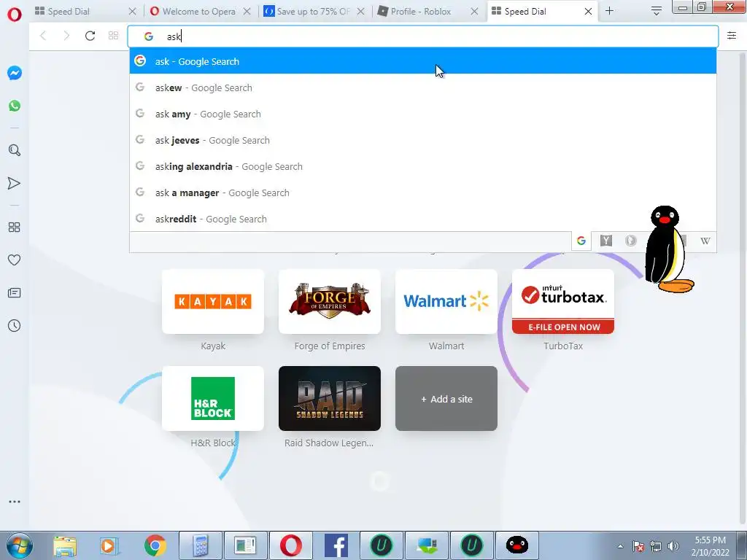Go back with the left arrow
This screenshot has width=747, height=560.
tap(43, 36)
